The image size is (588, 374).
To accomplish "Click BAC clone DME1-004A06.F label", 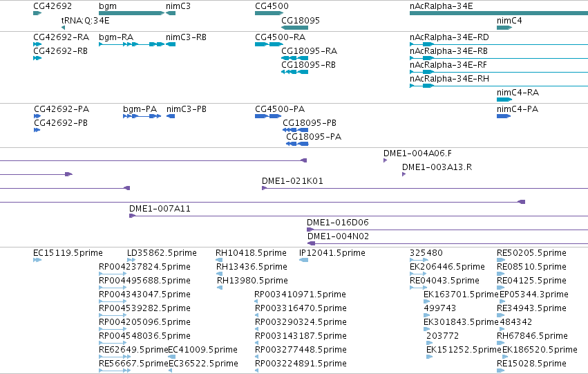I will click(417, 153).
